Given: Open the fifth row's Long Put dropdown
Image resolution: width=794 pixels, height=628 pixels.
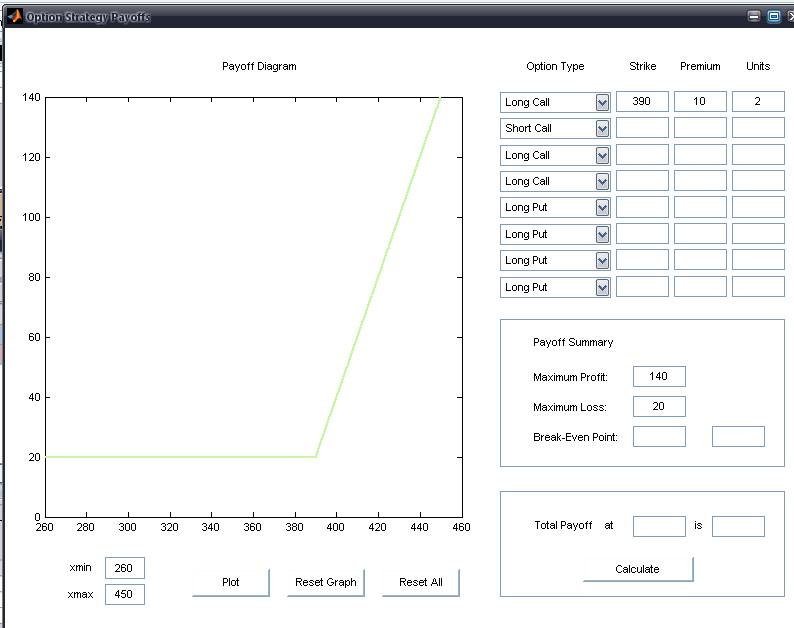Looking at the screenshot, I should 555,208.
